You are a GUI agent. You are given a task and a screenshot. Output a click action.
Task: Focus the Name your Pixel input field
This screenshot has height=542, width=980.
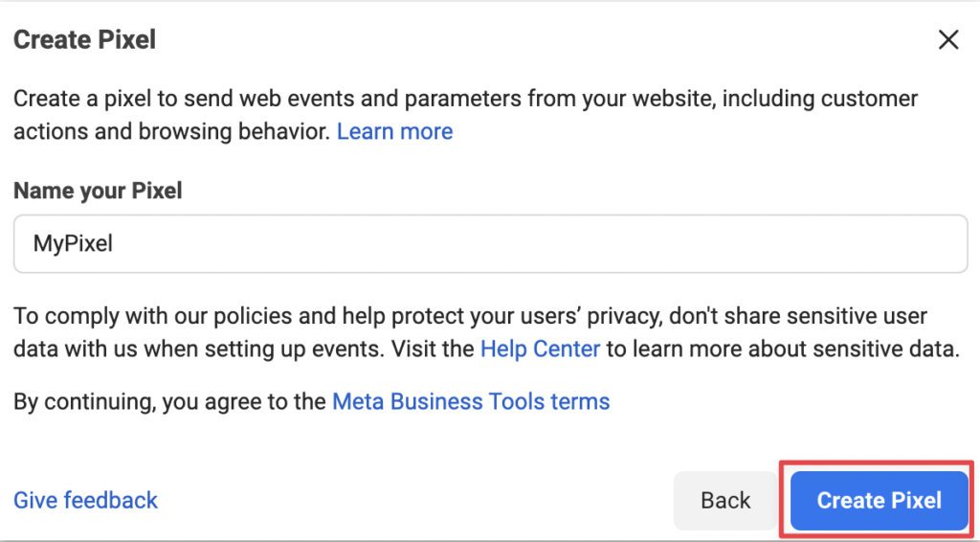point(491,244)
